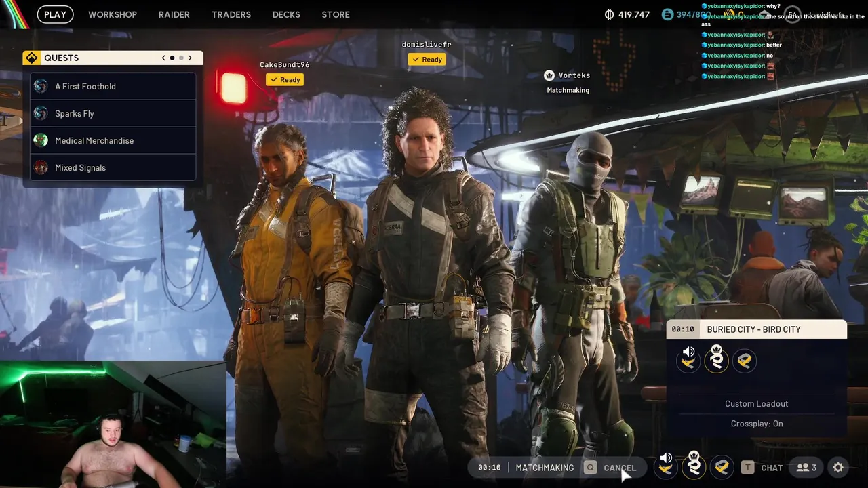The width and height of the screenshot is (868, 488).
Task: Click the coin currency icon beside 419.747
Action: pos(609,14)
